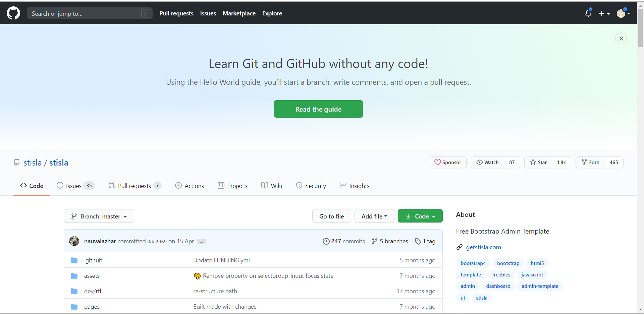The width and height of the screenshot is (644, 315).
Task: Star the repository
Action: point(538,162)
